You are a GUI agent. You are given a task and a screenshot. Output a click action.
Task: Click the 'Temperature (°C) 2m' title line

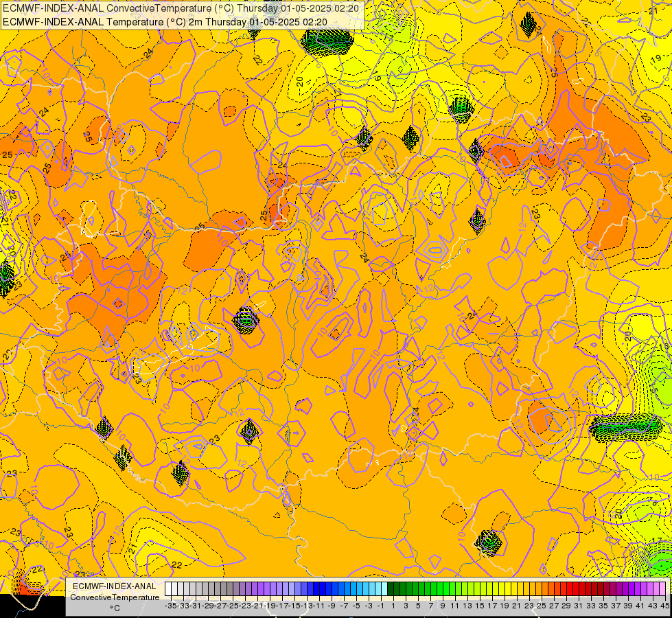[x=165, y=22]
